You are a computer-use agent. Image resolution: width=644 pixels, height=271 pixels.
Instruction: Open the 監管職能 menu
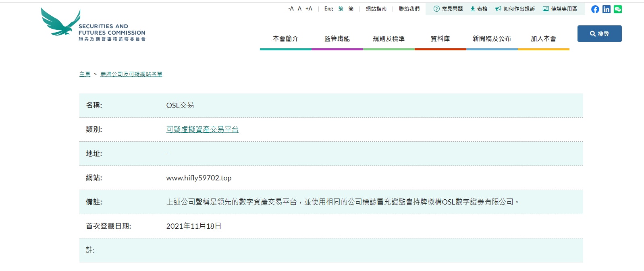point(337,39)
